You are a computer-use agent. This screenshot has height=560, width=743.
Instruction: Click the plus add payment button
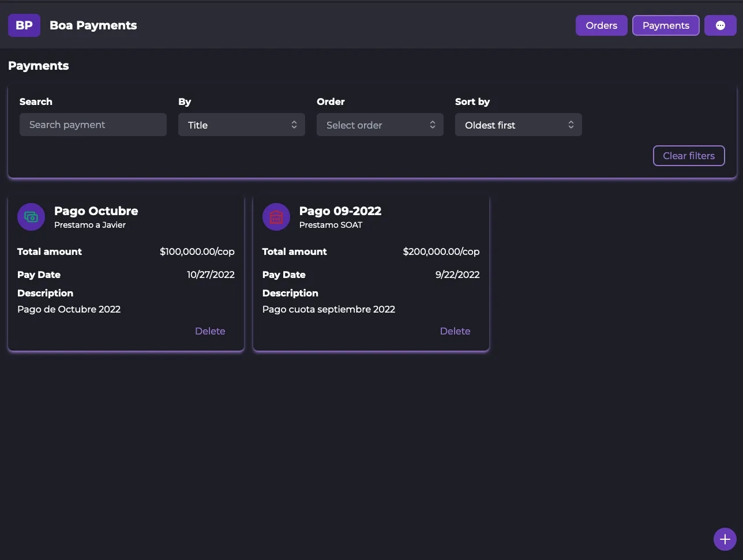[725, 539]
